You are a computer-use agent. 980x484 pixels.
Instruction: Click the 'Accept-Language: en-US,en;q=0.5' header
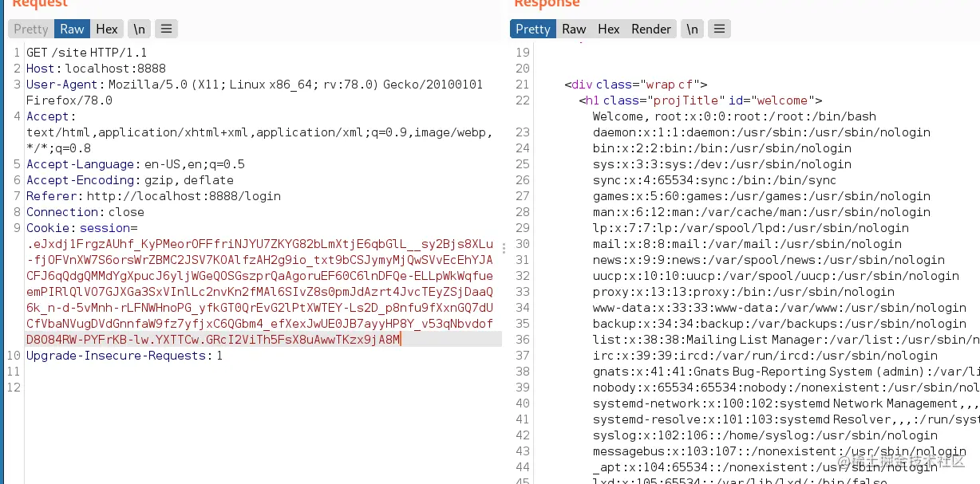tap(136, 164)
